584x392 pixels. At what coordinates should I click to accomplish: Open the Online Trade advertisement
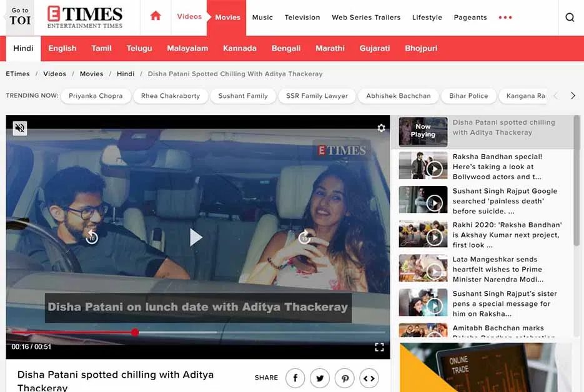485,368
